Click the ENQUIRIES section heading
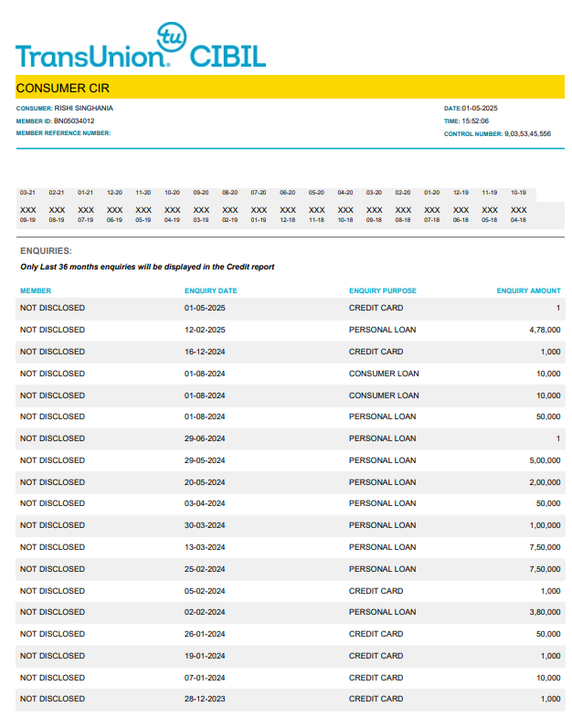 point(46,250)
